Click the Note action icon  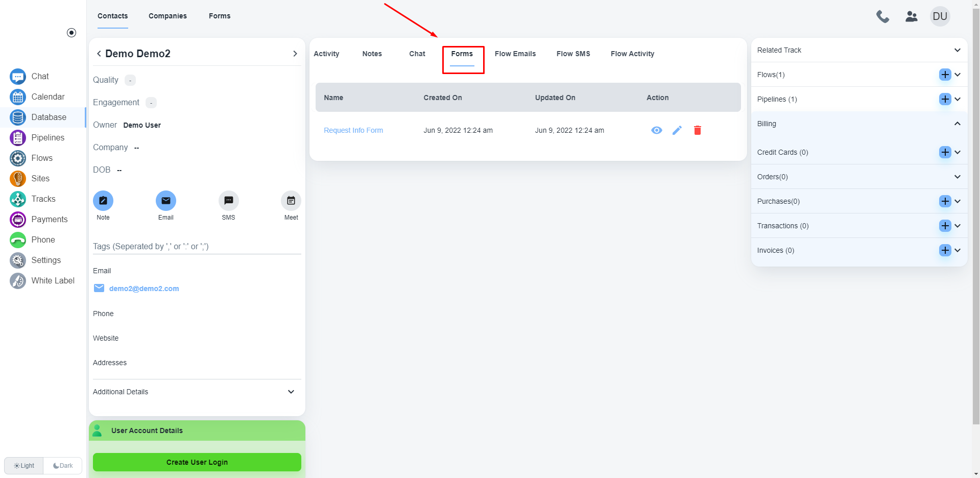(103, 201)
